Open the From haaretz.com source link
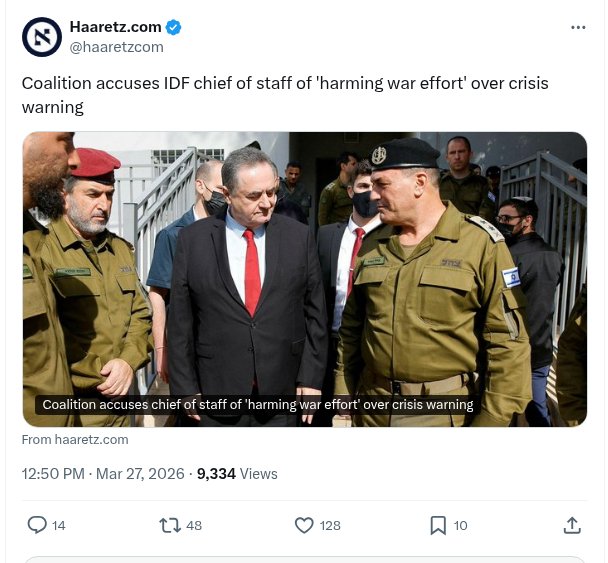The image size is (608, 563). [x=75, y=440]
